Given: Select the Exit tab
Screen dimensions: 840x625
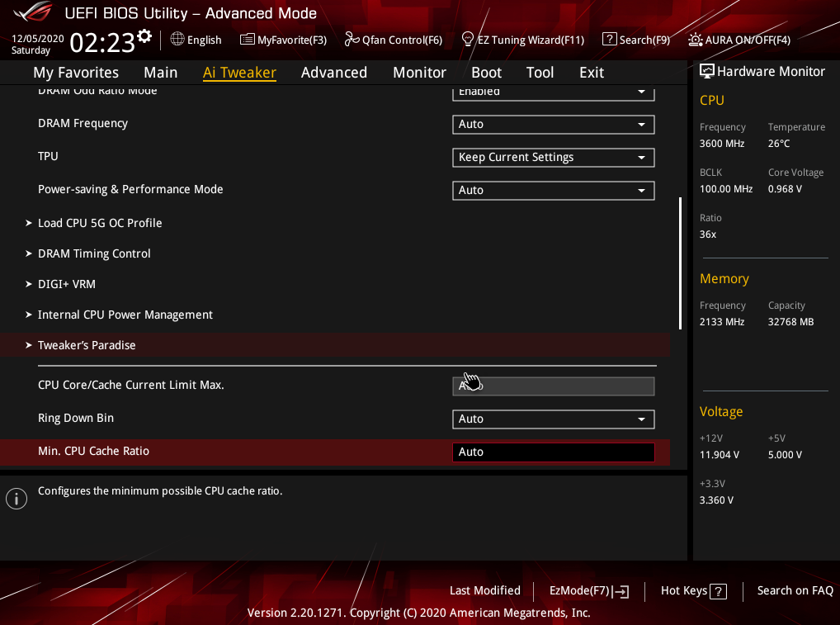Looking at the screenshot, I should click(592, 73).
